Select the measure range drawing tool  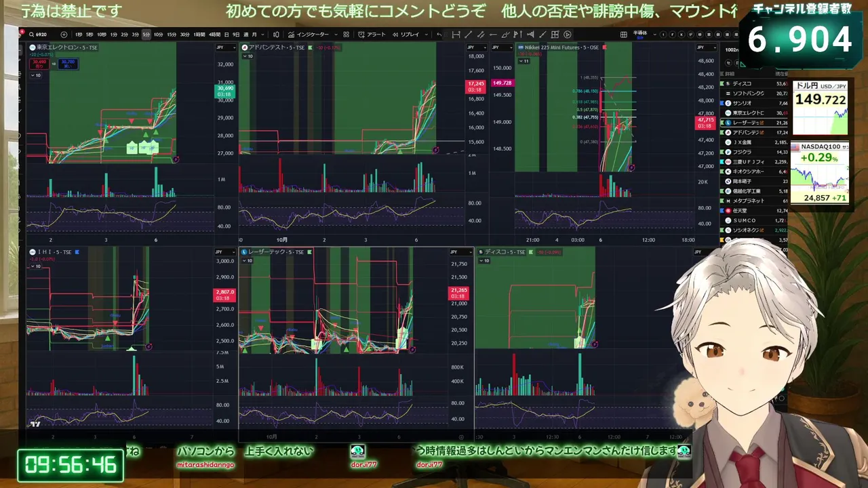click(x=456, y=35)
